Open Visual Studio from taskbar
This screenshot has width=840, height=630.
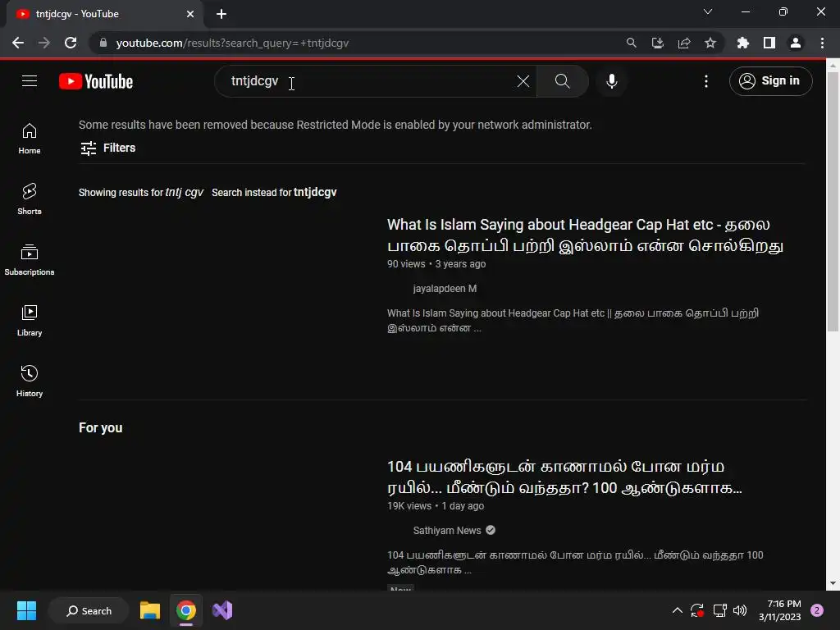pyautogui.click(x=222, y=610)
